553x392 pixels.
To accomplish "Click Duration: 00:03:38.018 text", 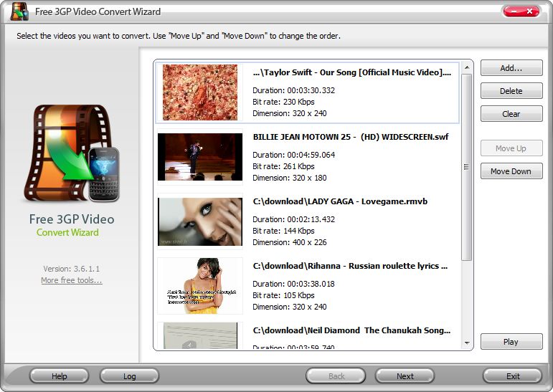I will pyautogui.click(x=293, y=284).
